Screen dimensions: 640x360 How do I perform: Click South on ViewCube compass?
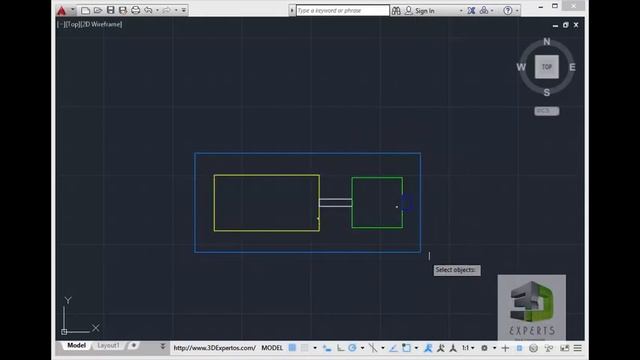547,93
